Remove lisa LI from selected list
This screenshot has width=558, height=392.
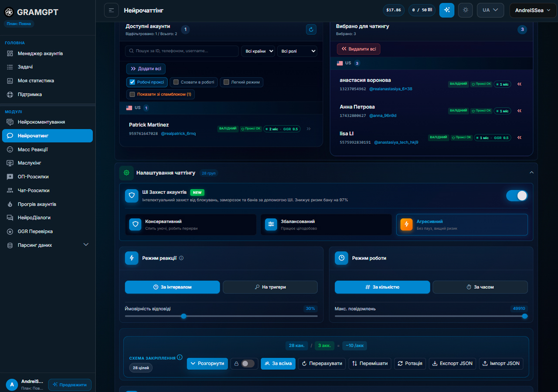[519, 138]
